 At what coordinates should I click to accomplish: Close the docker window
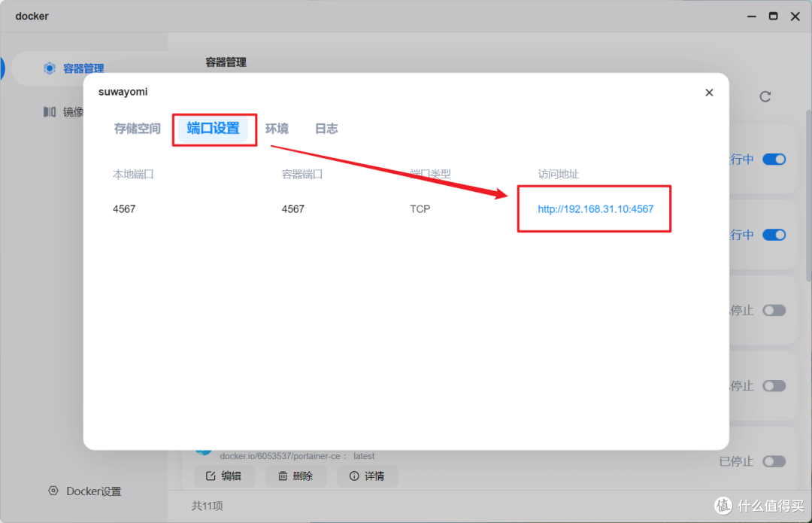[x=795, y=17]
